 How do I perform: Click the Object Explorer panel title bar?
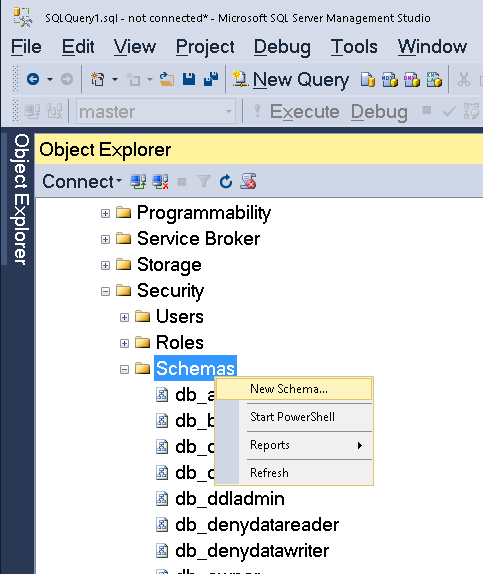pos(259,149)
